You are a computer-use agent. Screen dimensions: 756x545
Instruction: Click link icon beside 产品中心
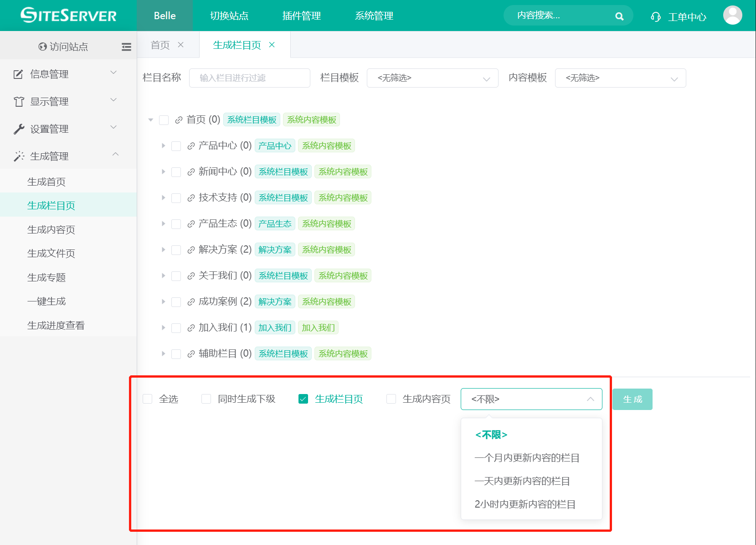[x=191, y=146]
